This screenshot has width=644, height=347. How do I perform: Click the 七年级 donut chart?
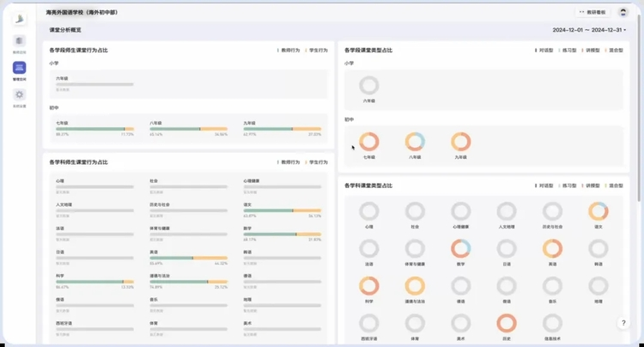coord(368,142)
